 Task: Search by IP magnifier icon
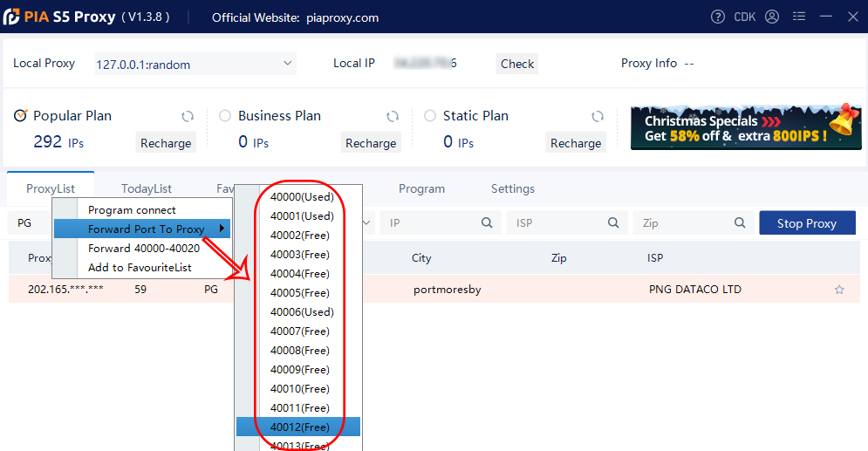(487, 222)
